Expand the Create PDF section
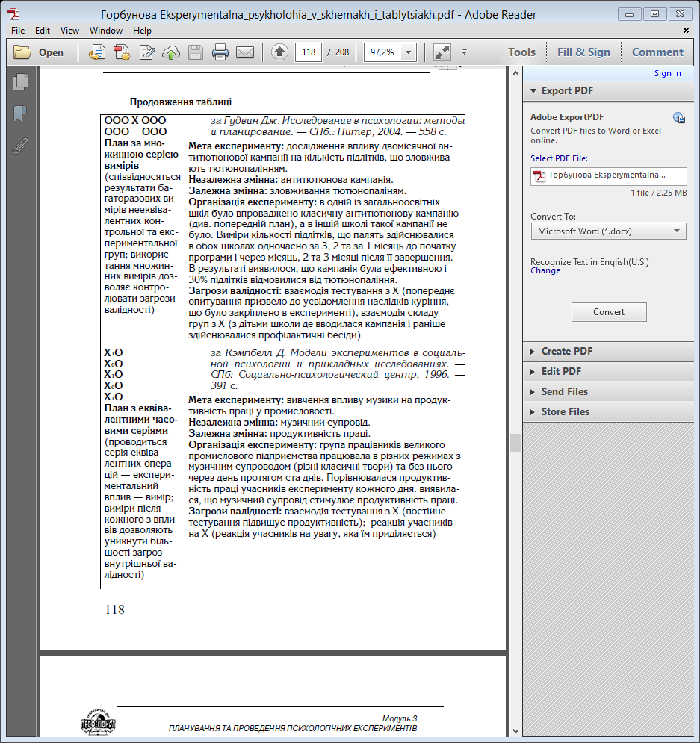The width and height of the screenshot is (700, 743). pyautogui.click(x=566, y=351)
